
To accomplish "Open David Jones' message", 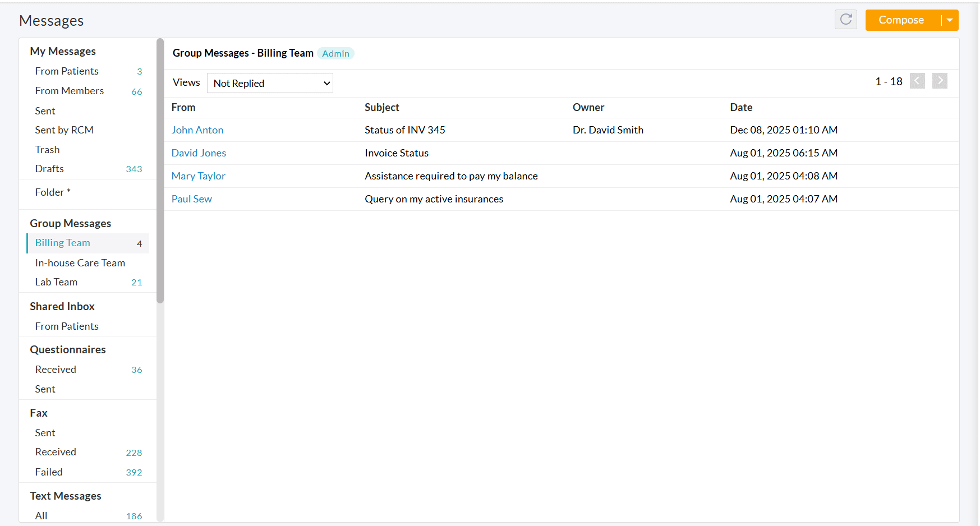I will coord(199,153).
